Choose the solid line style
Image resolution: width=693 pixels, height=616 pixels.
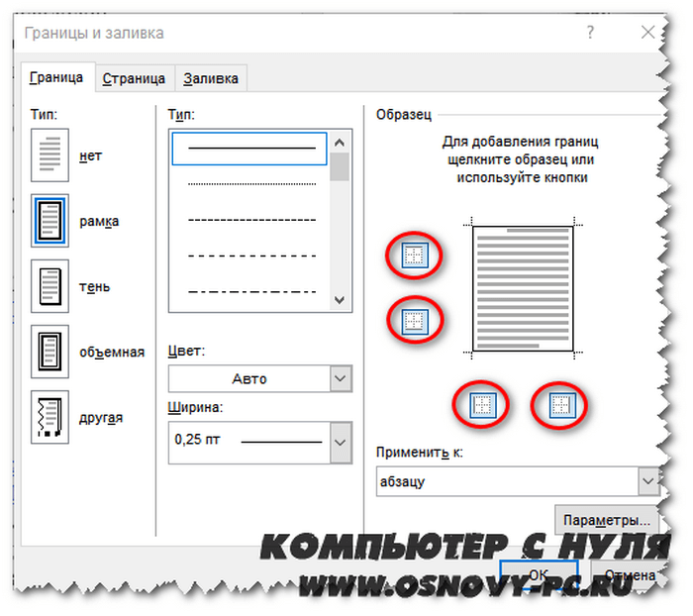coord(249,149)
